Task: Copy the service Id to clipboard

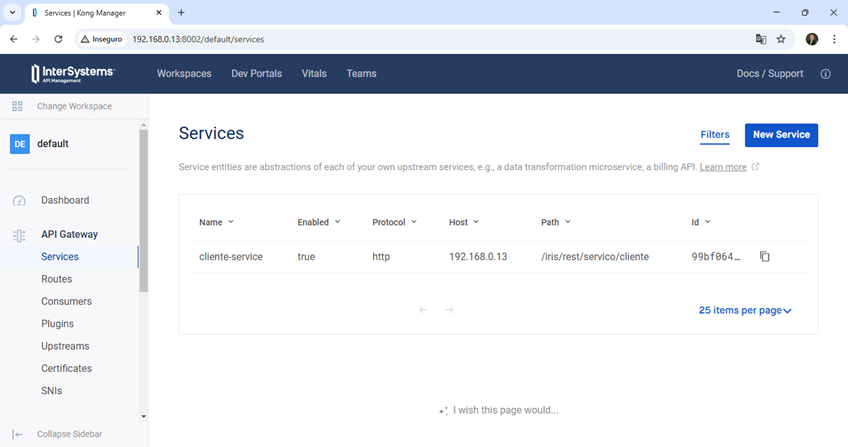Action: [x=764, y=257]
